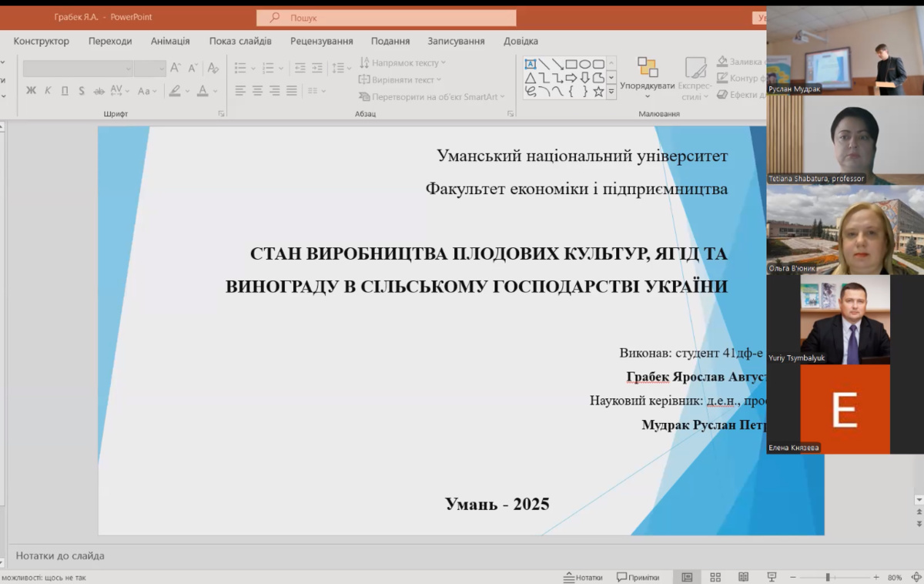The height and width of the screenshot is (584, 924).
Task: Click Примітки comments button
Action: 638,577
